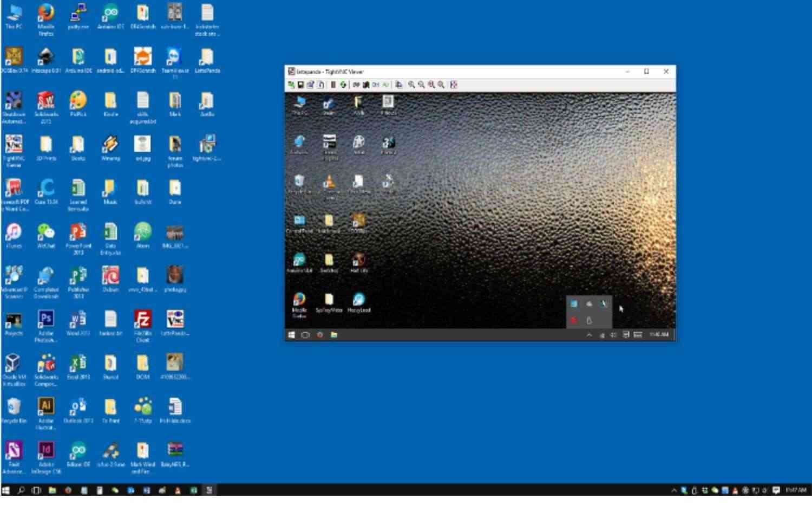The width and height of the screenshot is (812, 512).
Task: Toggle full screen in TightVNC toolbar
Action: 454,85
